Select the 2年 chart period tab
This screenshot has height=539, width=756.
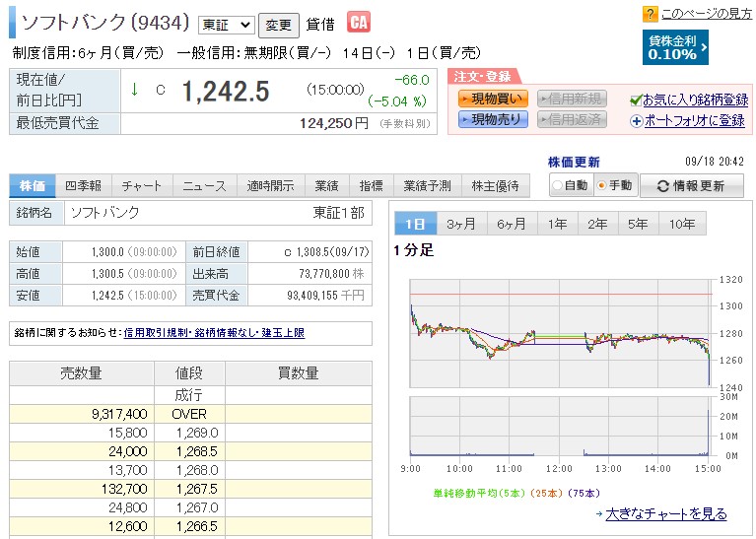pos(598,224)
